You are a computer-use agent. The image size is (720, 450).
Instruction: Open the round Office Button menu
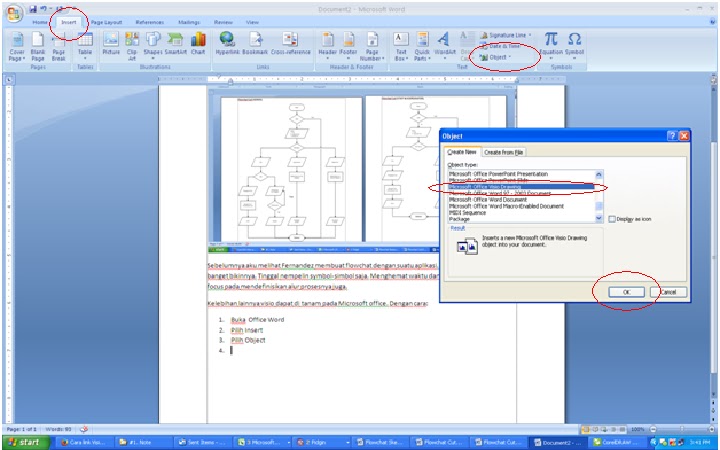tap(14, 14)
